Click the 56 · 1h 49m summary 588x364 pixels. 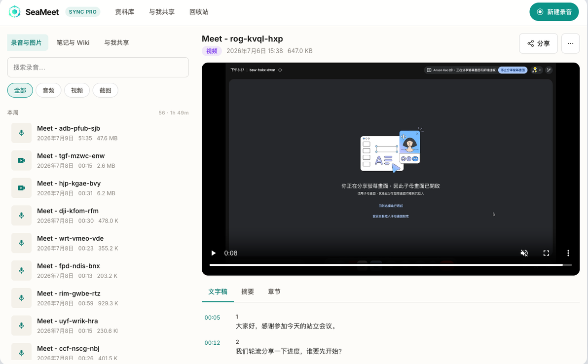pyautogui.click(x=174, y=112)
